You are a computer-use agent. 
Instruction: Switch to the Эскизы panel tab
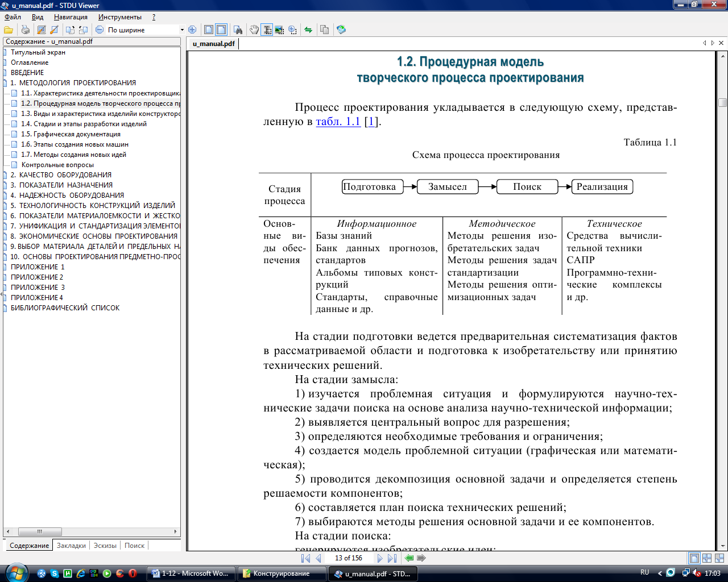105,546
